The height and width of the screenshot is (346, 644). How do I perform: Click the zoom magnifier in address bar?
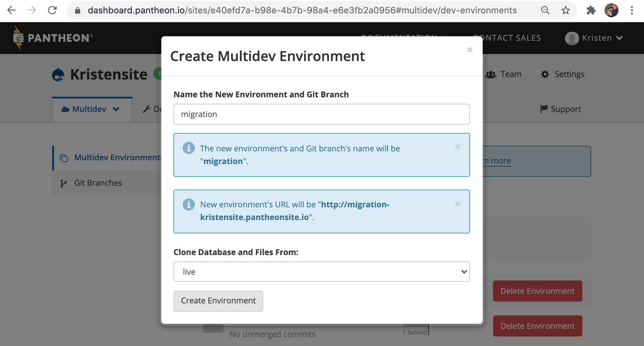(x=545, y=10)
